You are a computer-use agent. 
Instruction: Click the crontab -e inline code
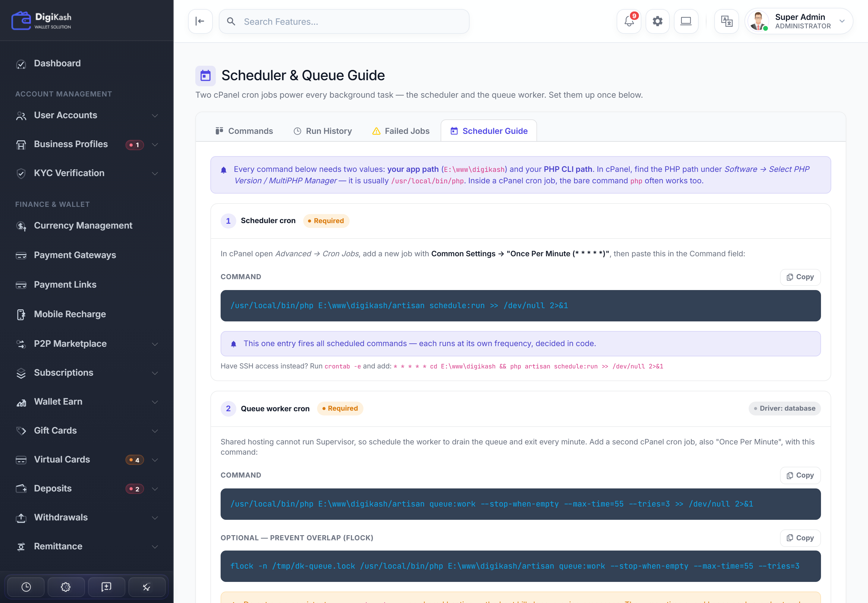click(343, 366)
